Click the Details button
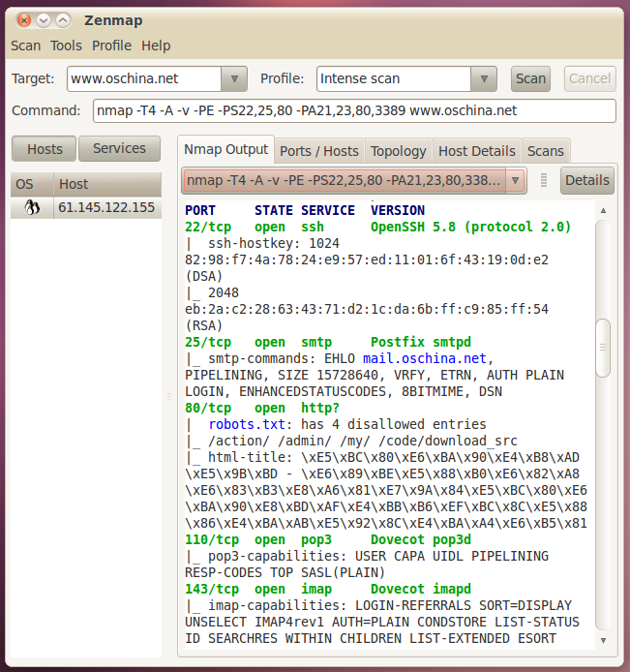Image resolution: width=630 pixels, height=672 pixels. pos(587,180)
